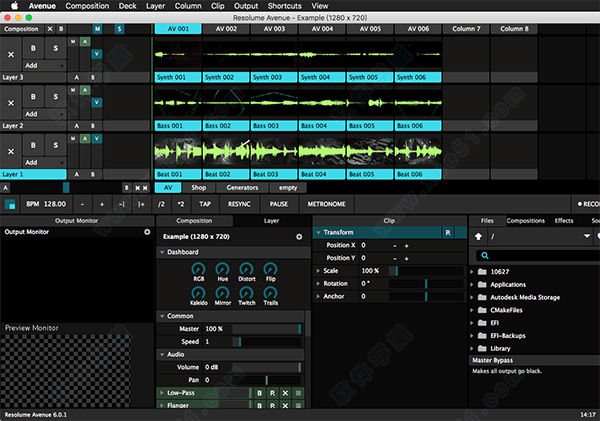Click the Twitch dashboard knob
Image resolution: width=600 pixels, height=421 pixels.
coord(246,293)
